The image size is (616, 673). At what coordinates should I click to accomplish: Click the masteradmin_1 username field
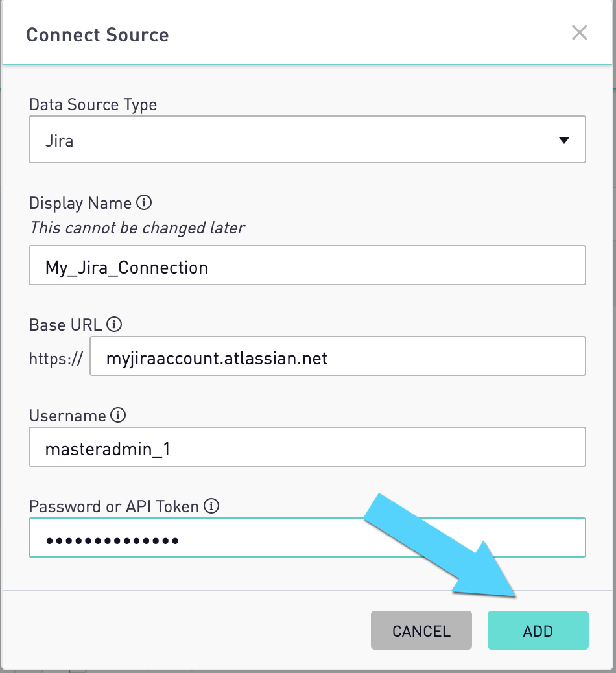(307, 447)
